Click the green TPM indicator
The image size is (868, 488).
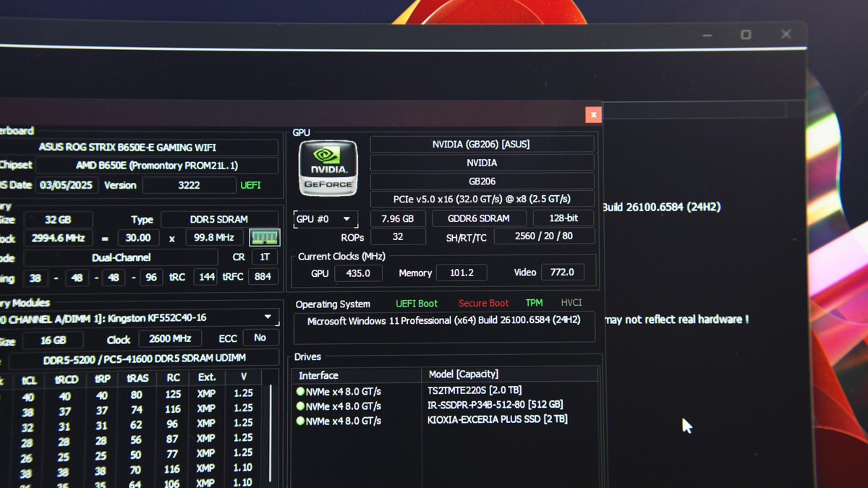pyautogui.click(x=534, y=303)
